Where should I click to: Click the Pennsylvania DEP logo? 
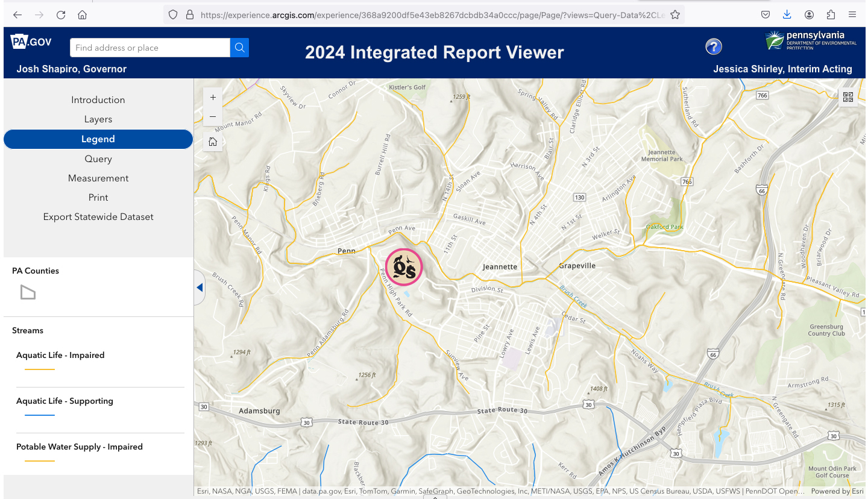pos(810,41)
